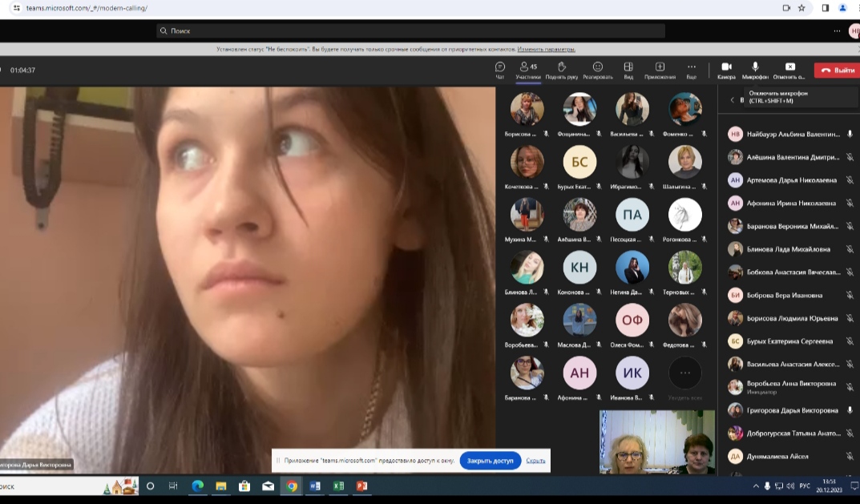Open Microsoft Edge from the taskbar
The width and height of the screenshot is (860, 504).
tap(197, 486)
